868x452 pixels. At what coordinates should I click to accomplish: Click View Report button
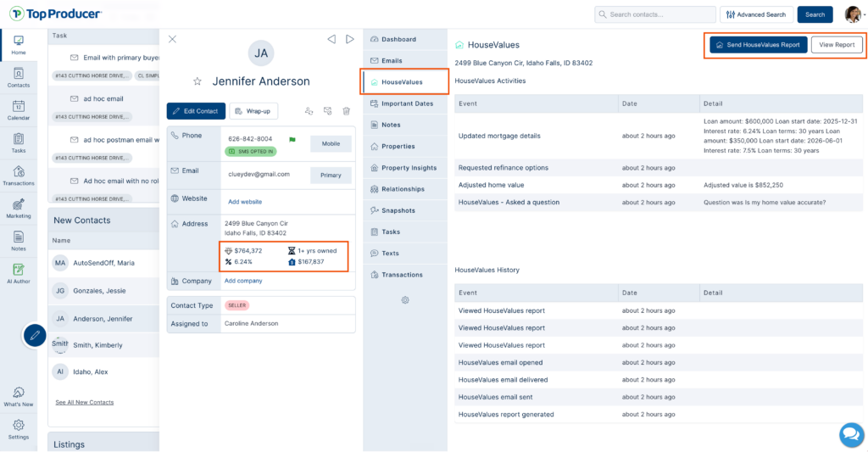tap(837, 45)
